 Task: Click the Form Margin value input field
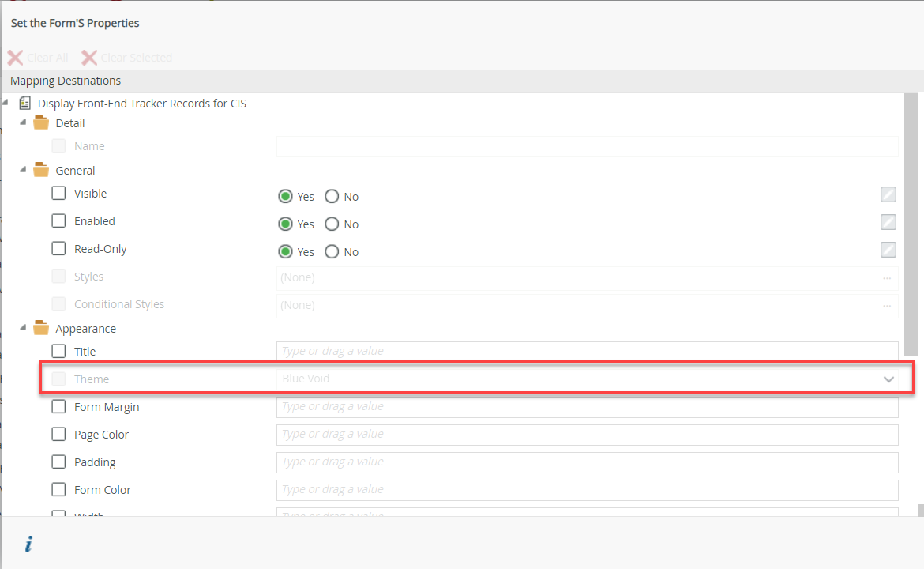click(587, 407)
